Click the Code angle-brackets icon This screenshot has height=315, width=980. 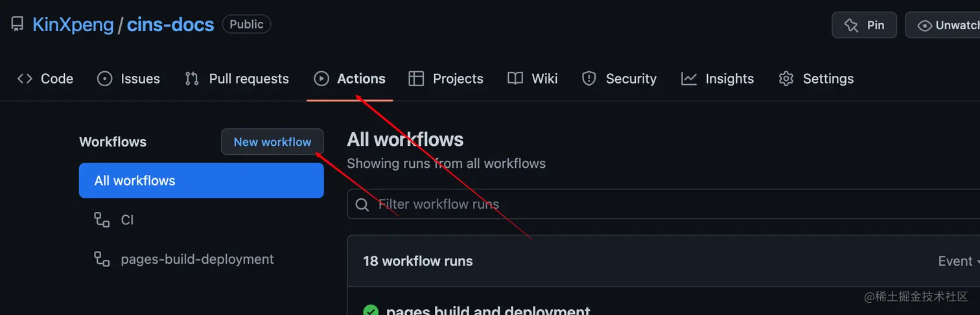tap(25, 78)
